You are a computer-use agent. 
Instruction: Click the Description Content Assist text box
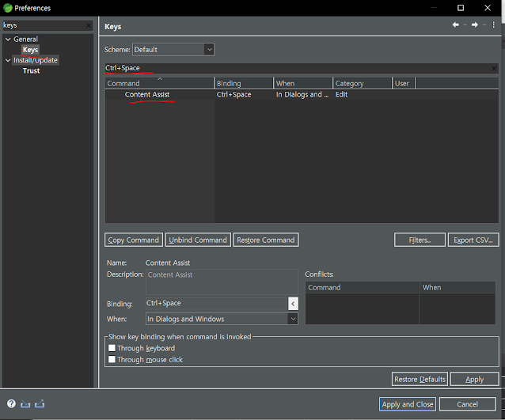(x=222, y=282)
